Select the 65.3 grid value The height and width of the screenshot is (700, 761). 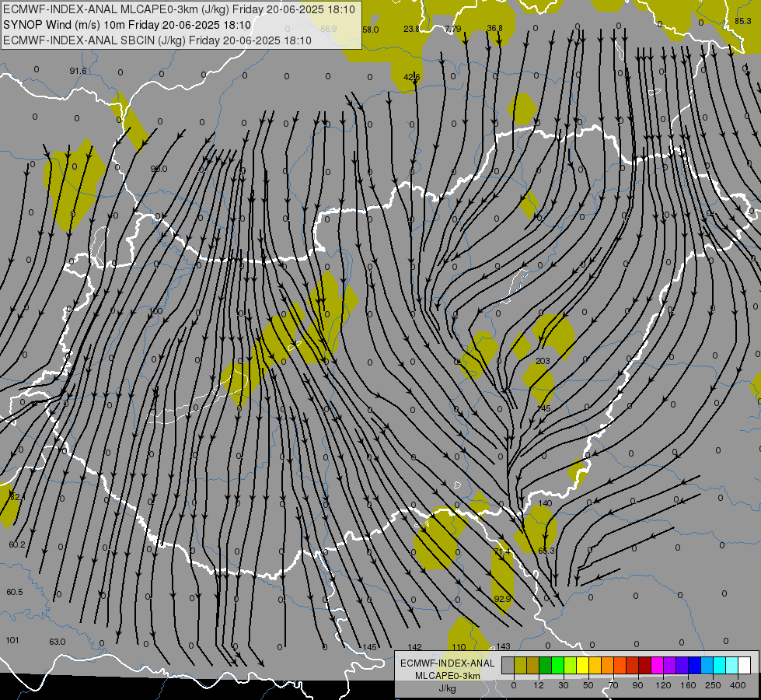point(546,551)
